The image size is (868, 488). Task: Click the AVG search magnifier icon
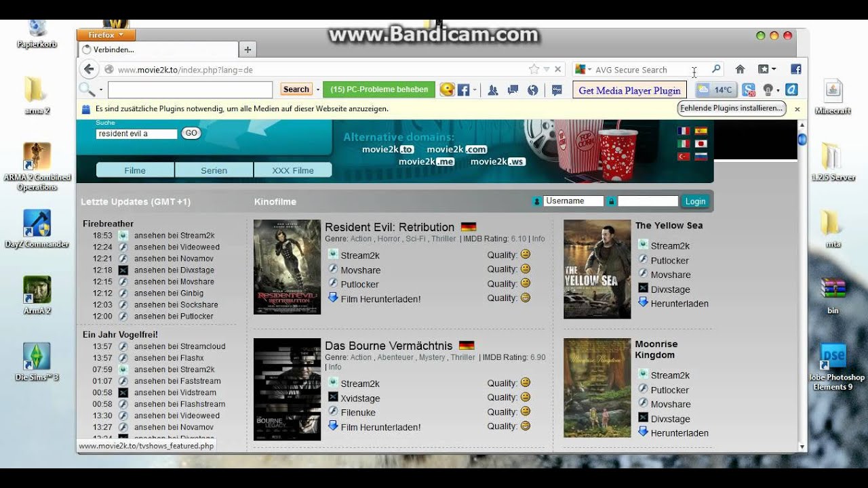point(715,69)
